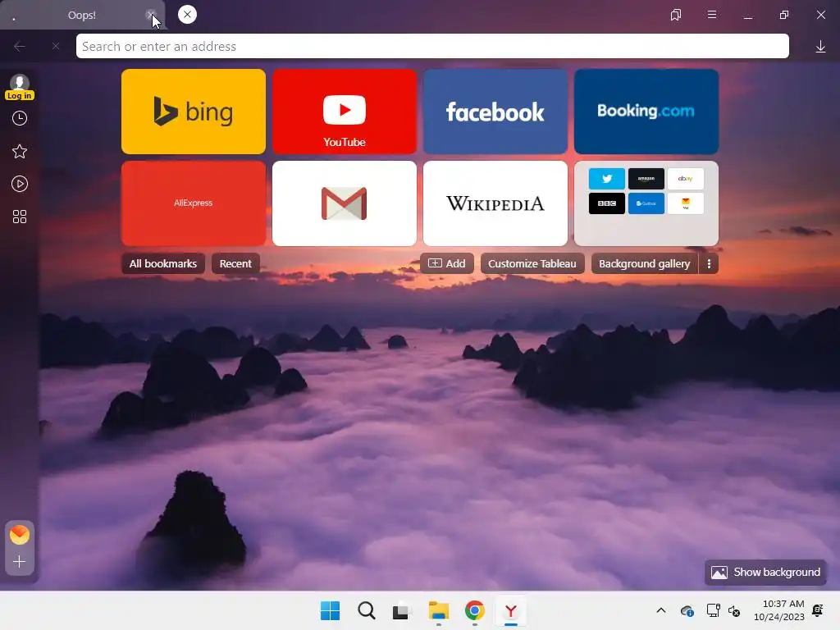This screenshot has width=840, height=630.
Task: Stop loading the page
Action: click(x=56, y=46)
